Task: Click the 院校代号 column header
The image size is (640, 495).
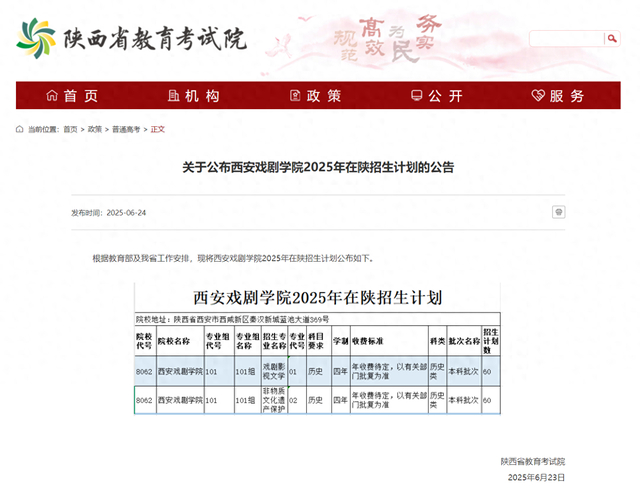Action: [145, 341]
